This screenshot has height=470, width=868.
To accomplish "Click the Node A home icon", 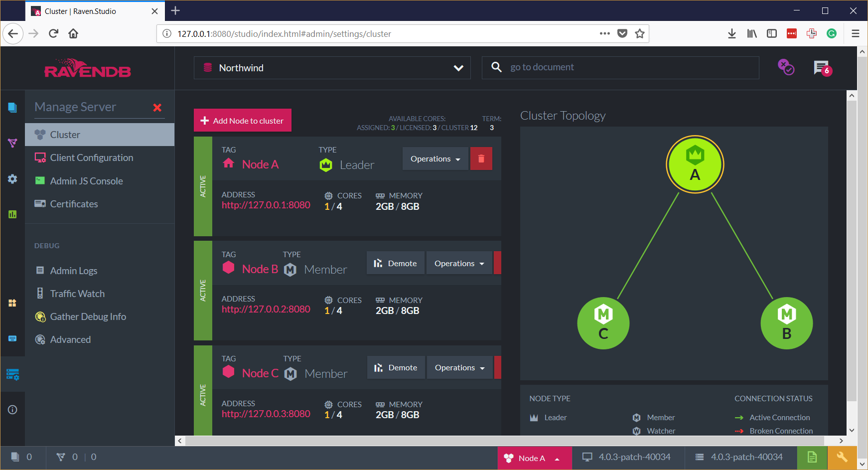I will click(x=229, y=163).
